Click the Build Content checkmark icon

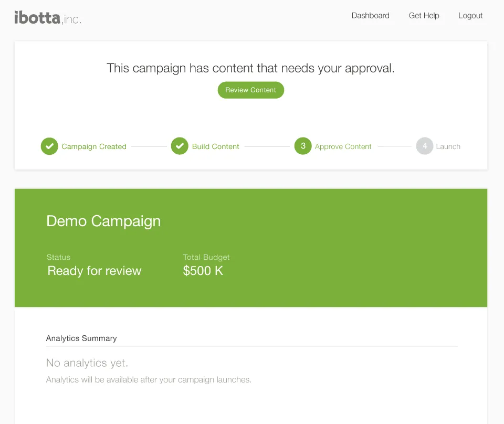click(180, 146)
